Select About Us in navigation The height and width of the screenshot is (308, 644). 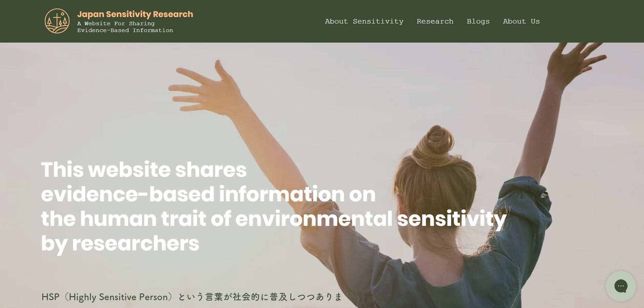[x=521, y=21]
